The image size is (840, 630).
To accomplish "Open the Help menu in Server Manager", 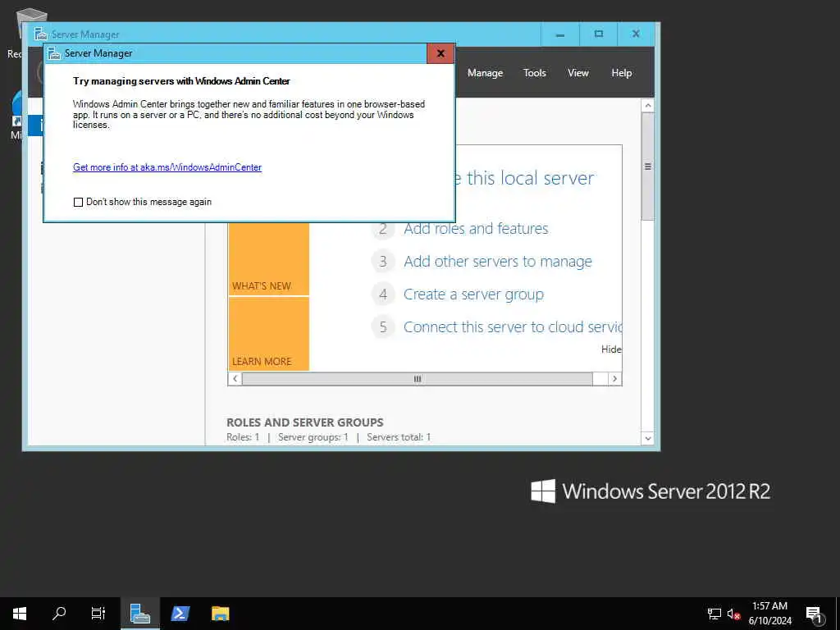I will pyautogui.click(x=622, y=73).
